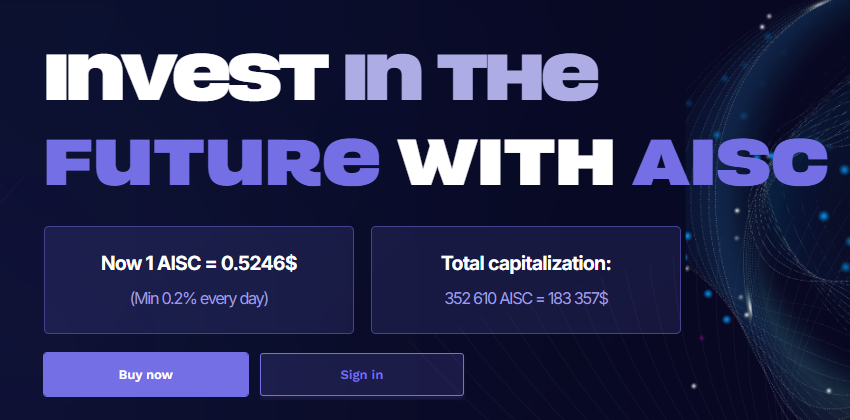This screenshot has width=850, height=420.
Task: Open the Sign in page
Action: click(362, 375)
